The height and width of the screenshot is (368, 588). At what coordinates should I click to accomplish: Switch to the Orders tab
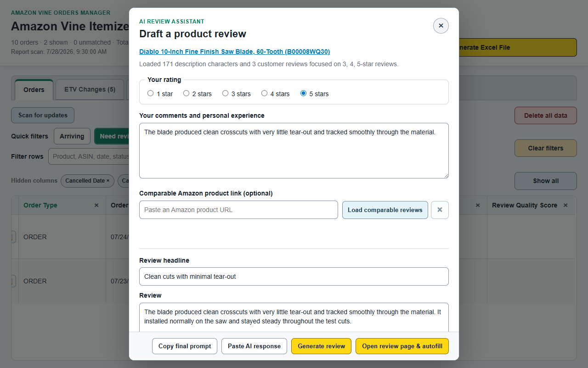pyautogui.click(x=34, y=90)
